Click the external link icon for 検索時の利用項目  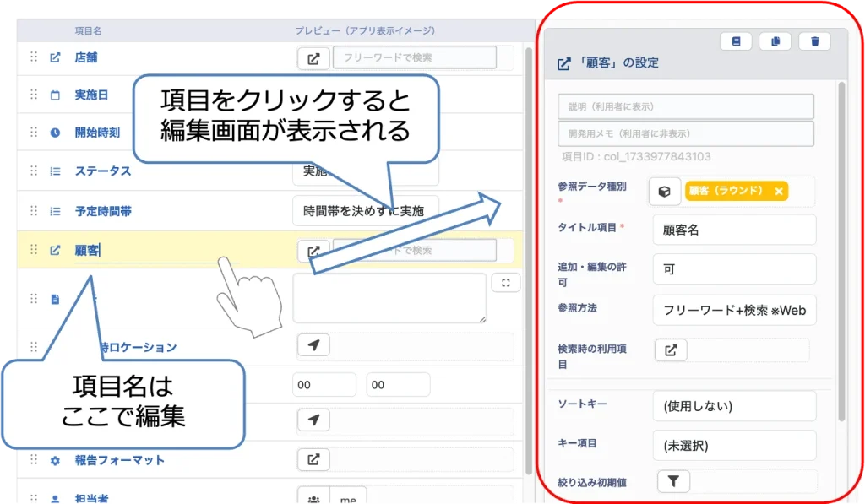671,350
